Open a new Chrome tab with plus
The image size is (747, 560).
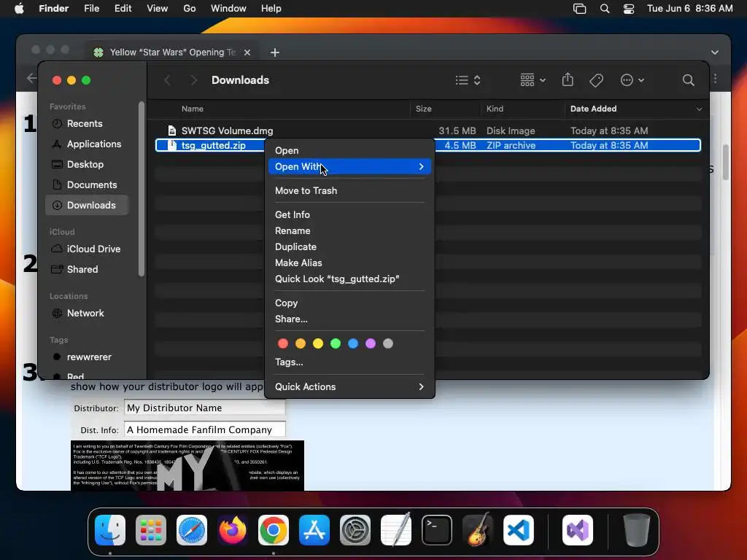click(x=275, y=52)
